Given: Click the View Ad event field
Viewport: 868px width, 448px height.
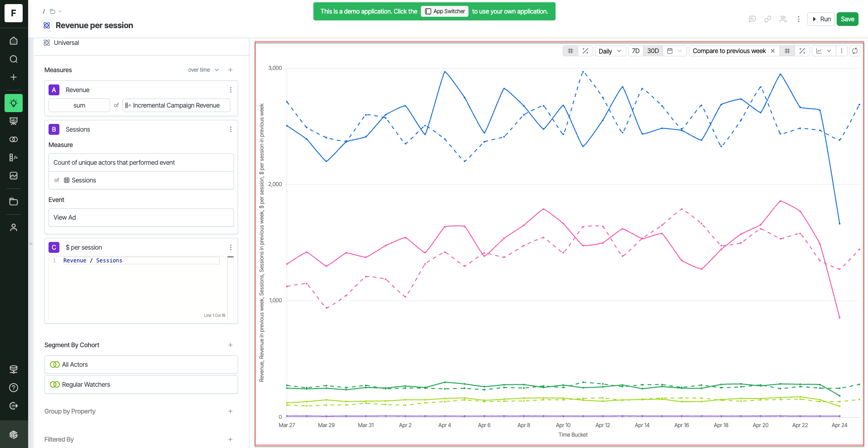Looking at the screenshot, I should click(141, 217).
